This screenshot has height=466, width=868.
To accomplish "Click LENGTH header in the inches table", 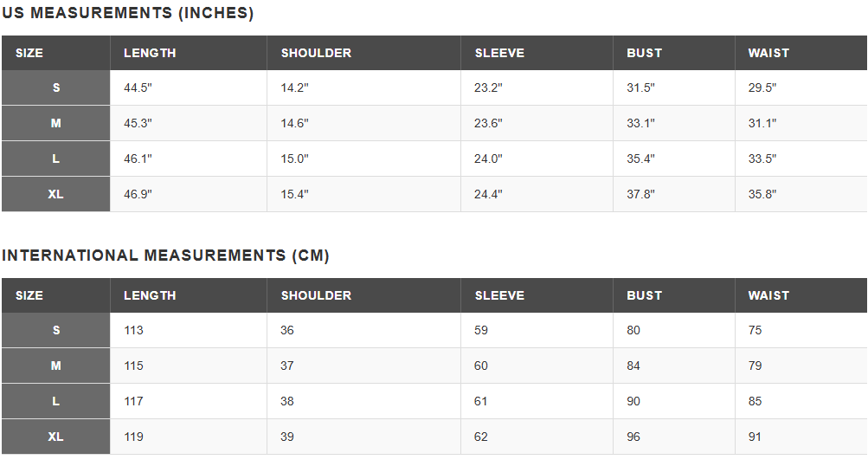I will [150, 53].
